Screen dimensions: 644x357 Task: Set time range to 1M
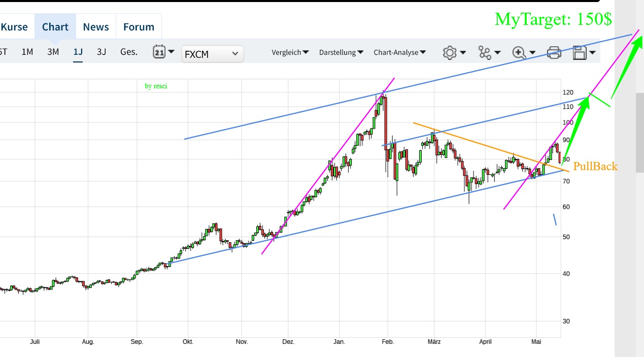click(27, 52)
